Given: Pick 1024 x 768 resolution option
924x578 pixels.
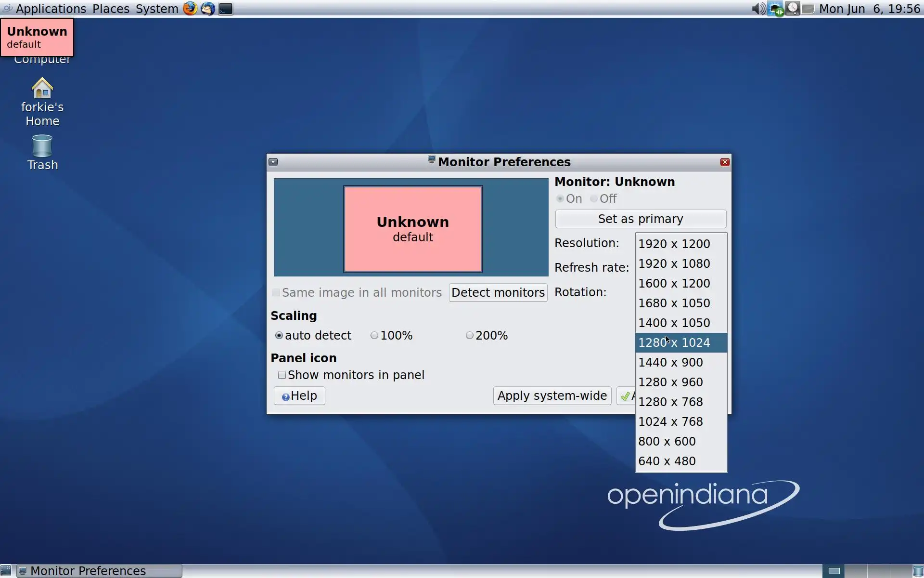Looking at the screenshot, I should (670, 422).
